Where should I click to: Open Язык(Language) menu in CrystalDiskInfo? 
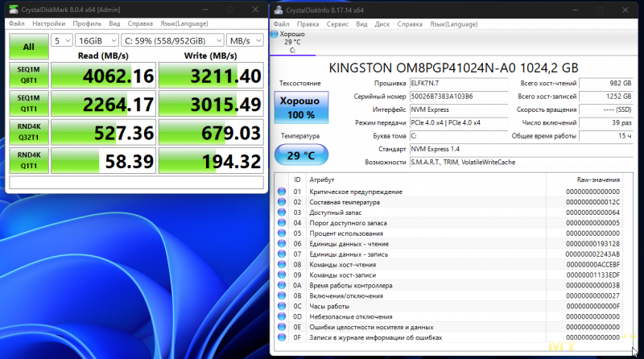[x=453, y=24]
